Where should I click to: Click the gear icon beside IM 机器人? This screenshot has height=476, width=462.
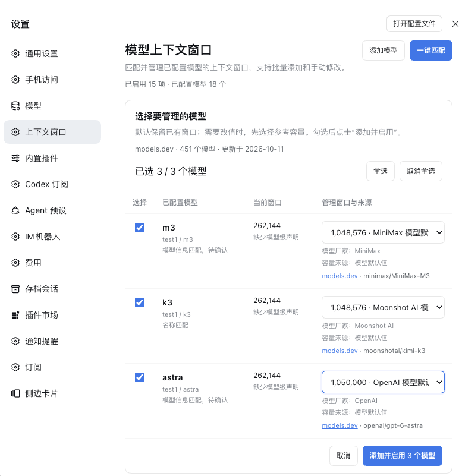pos(15,237)
